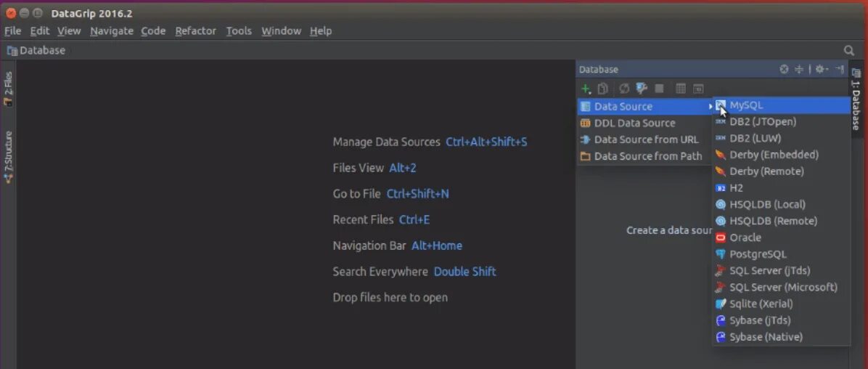This screenshot has width=868, height=369.
Task: Select MySQL from the data source list
Action: click(781, 105)
